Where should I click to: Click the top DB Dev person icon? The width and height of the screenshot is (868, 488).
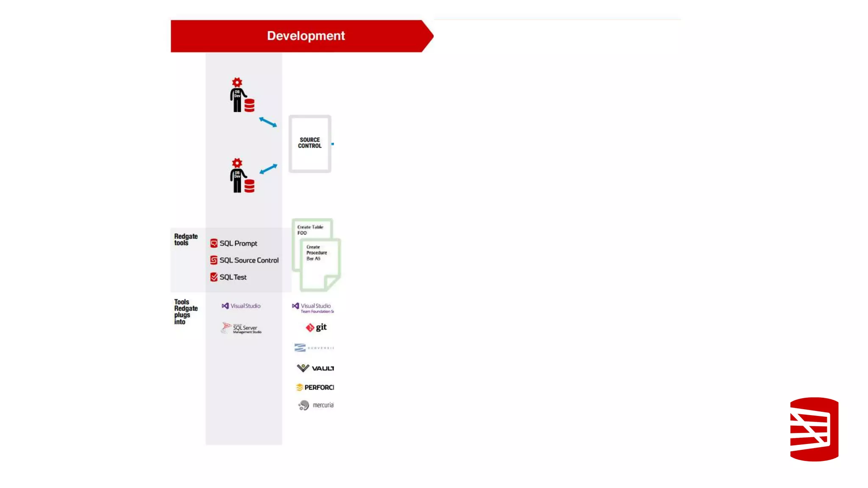[x=242, y=95]
